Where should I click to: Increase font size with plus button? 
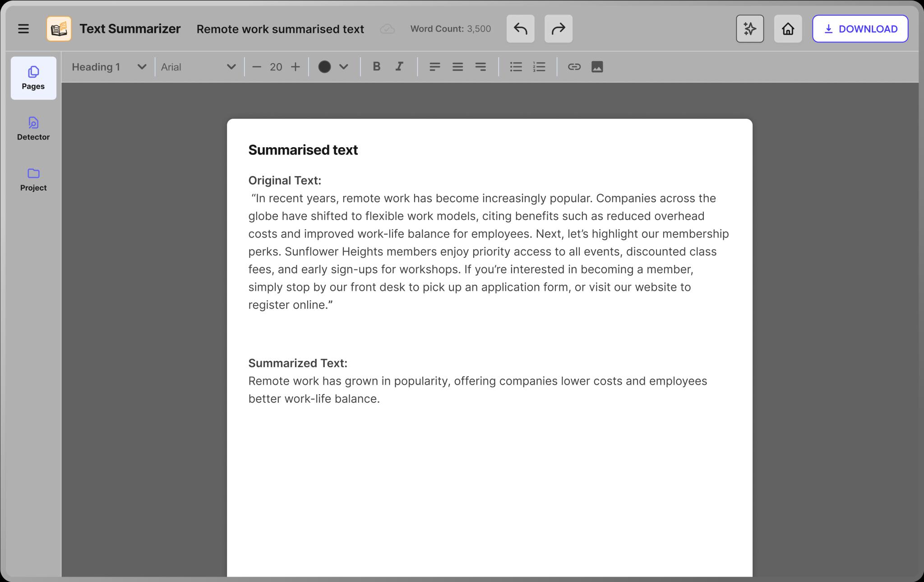pos(296,67)
